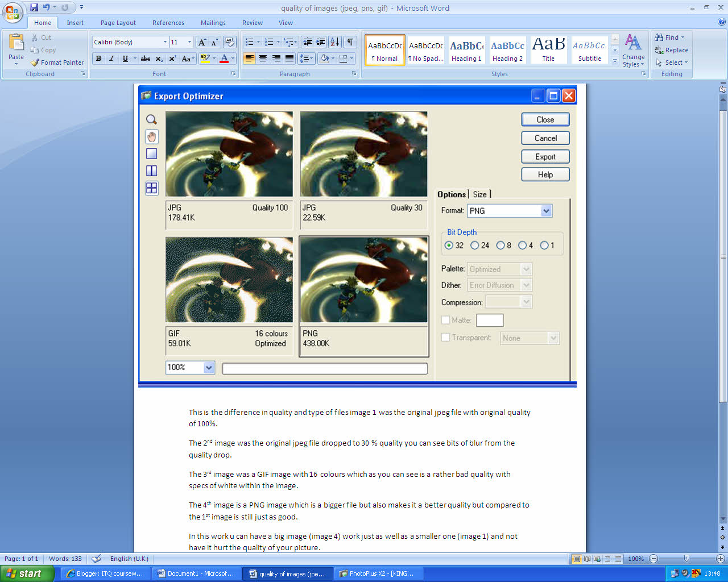This screenshot has width=728, height=582.
Task: Open the Compression dropdown
Action: pos(525,302)
